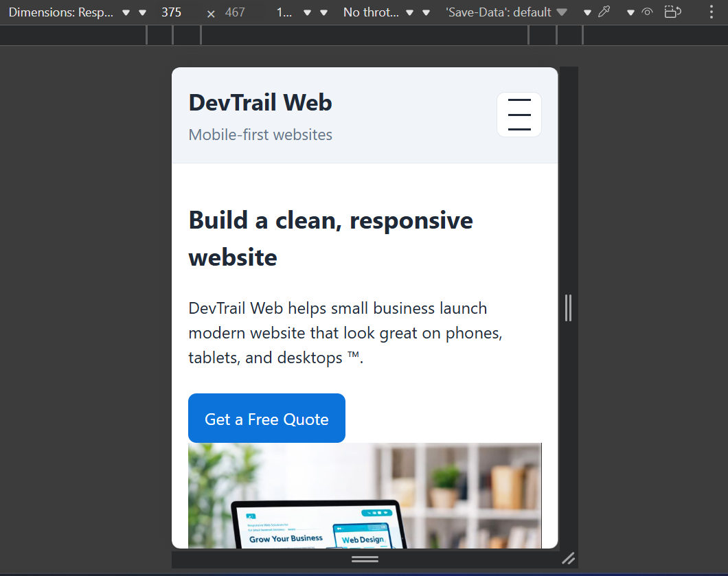Click the right-edge viewport width resize handle
This screenshot has height=576, width=728.
[x=568, y=308]
